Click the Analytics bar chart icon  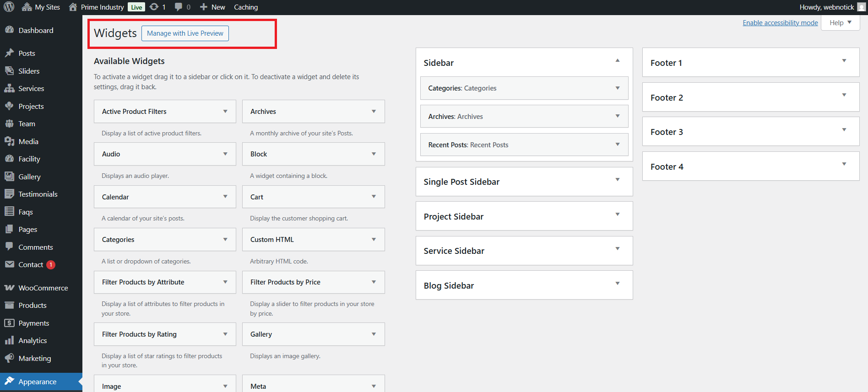tap(9, 340)
